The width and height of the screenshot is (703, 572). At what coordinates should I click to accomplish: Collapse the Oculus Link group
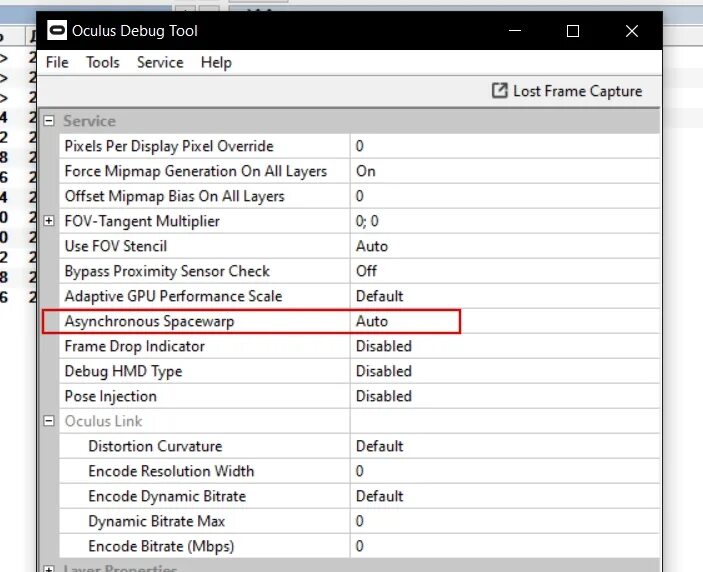pos(49,421)
